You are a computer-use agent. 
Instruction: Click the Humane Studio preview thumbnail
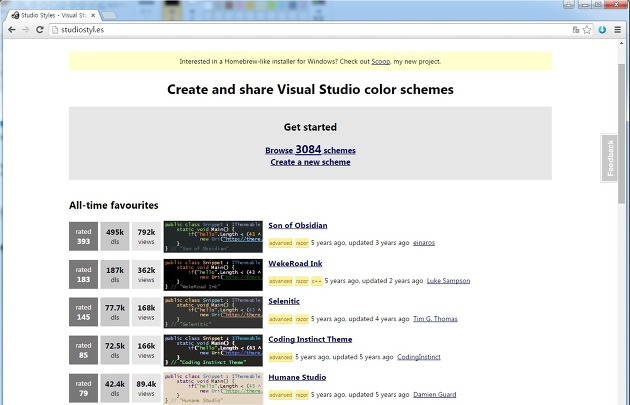pyautogui.click(x=213, y=388)
